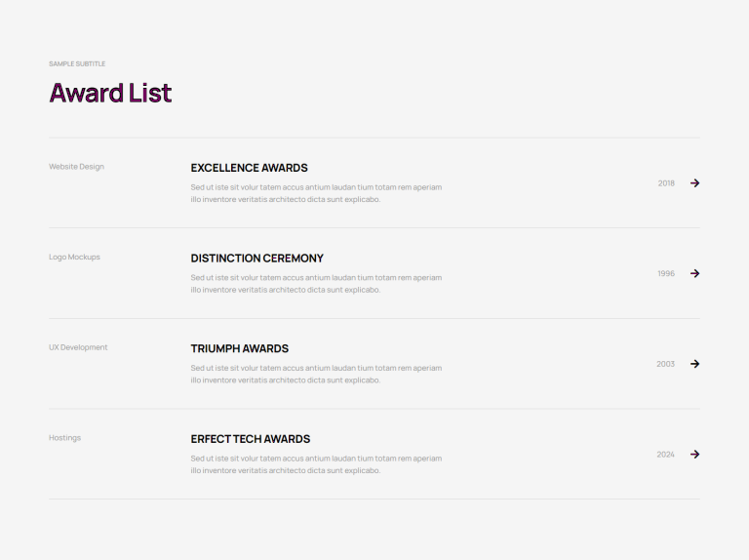Screen dimensions: 749x560
Task: Open the Triumph Awards title link
Action: click(240, 348)
